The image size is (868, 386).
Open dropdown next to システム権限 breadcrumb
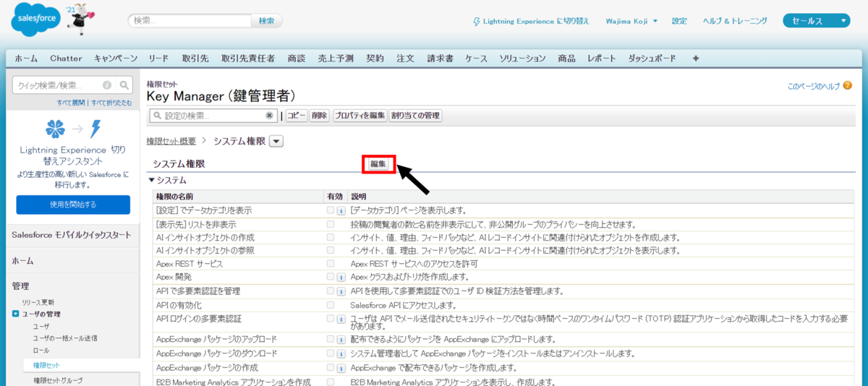(x=278, y=142)
